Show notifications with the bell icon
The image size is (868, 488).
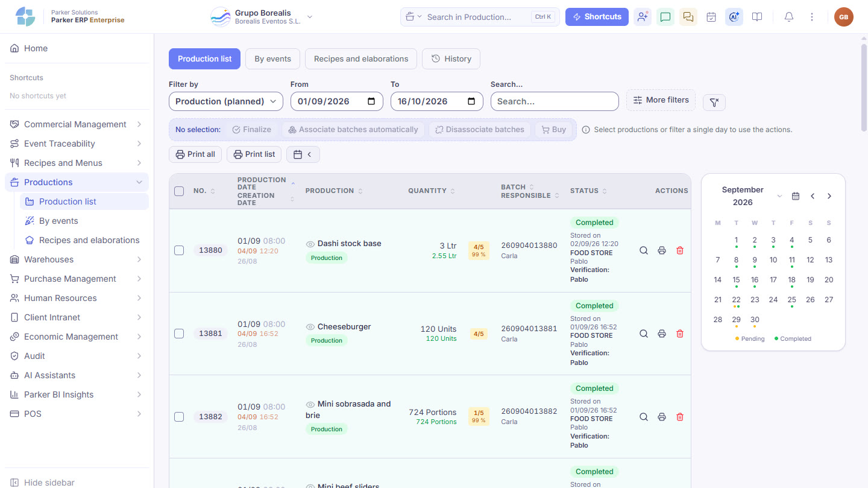[789, 17]
